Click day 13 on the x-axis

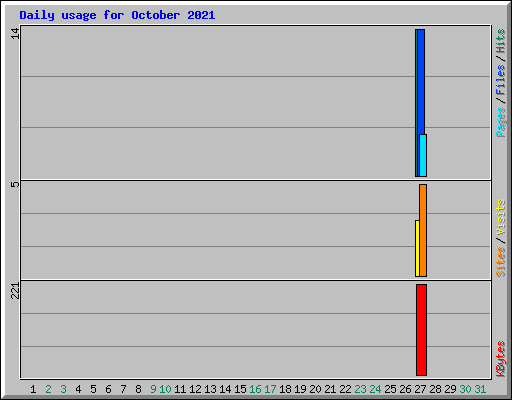210,389
